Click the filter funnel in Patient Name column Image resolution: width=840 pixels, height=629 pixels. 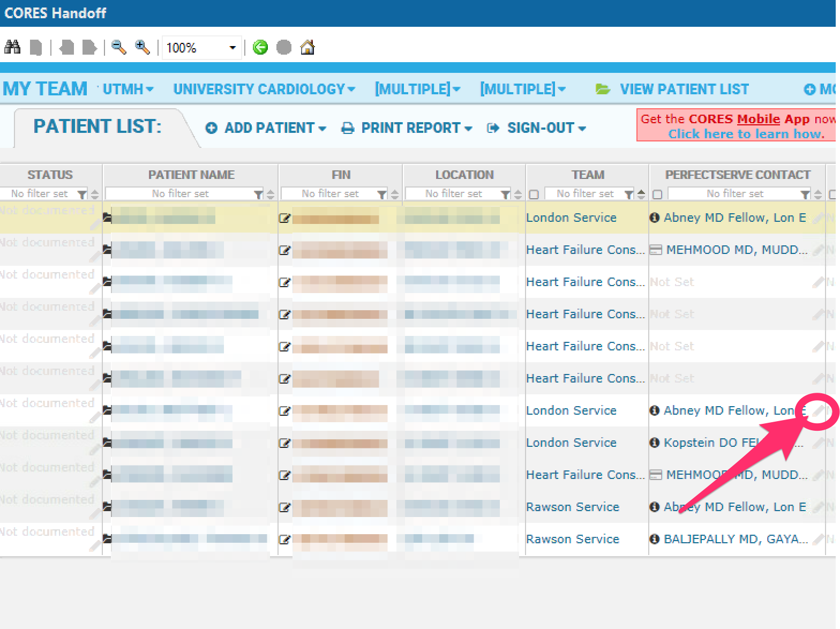(x=258, y=194)
